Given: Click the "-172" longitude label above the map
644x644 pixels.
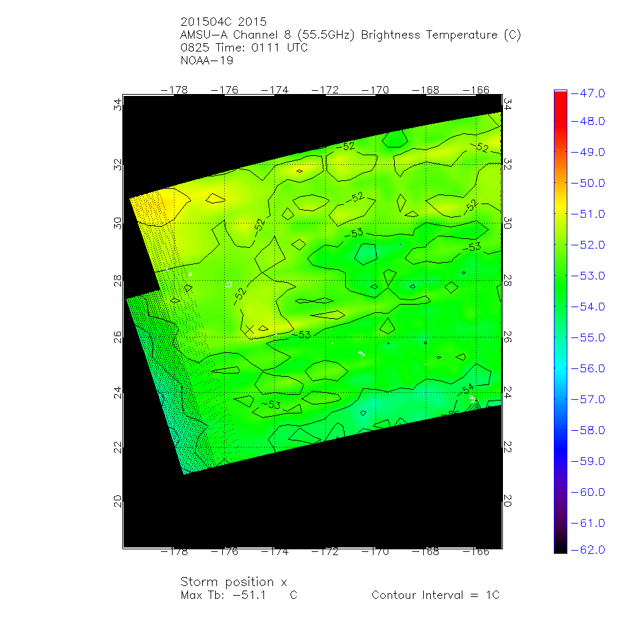Looking at the screenshot, I should click(x=325, y=90).
